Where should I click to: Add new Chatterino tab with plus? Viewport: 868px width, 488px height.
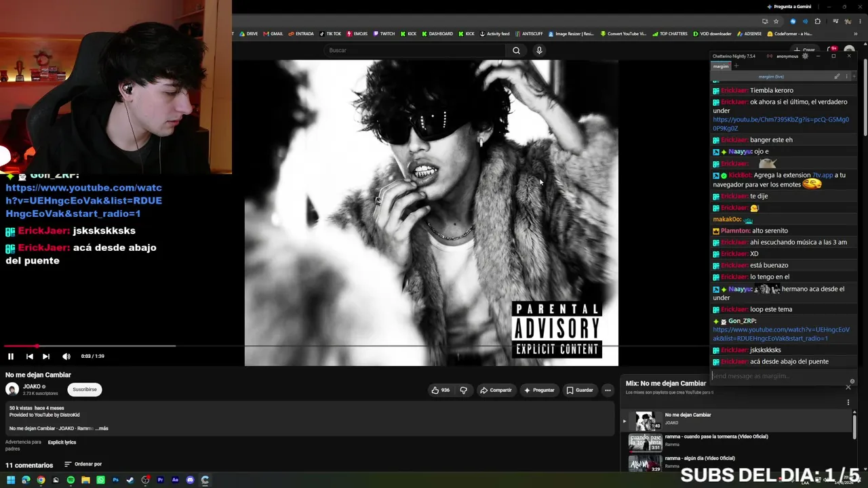coord(736,66)
